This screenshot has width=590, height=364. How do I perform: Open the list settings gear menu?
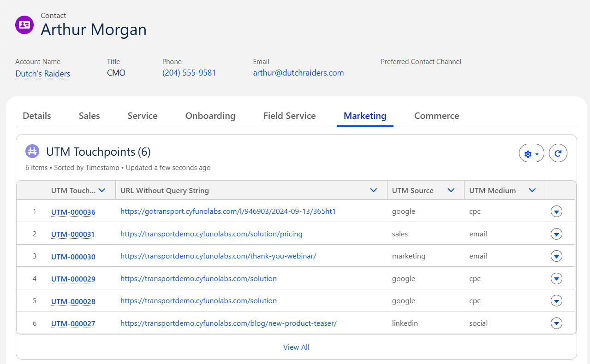tap(531, 153)
